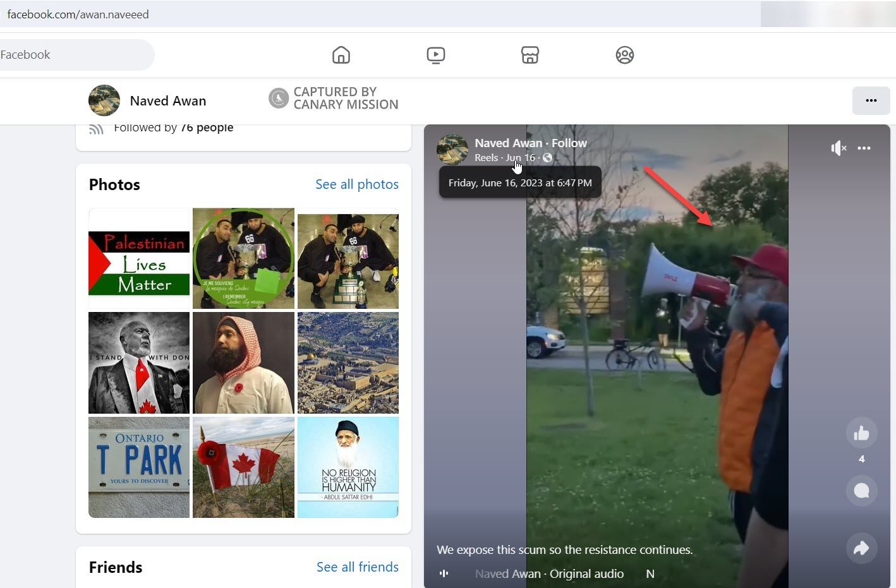Open Palestinian Lives Matter photo thumbnail
Screen dimensions: 896x588
click(x=139, y=259)
